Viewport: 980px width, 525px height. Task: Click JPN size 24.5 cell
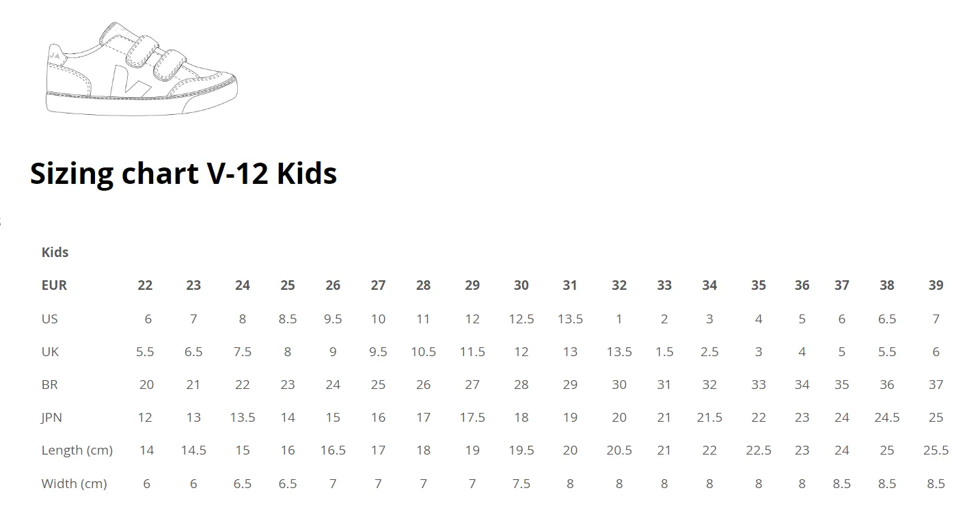(887, 417)
